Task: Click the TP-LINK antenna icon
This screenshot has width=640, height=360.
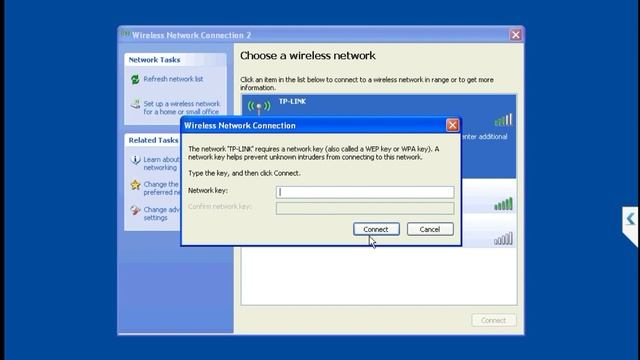Action: [x=259, y=107]
